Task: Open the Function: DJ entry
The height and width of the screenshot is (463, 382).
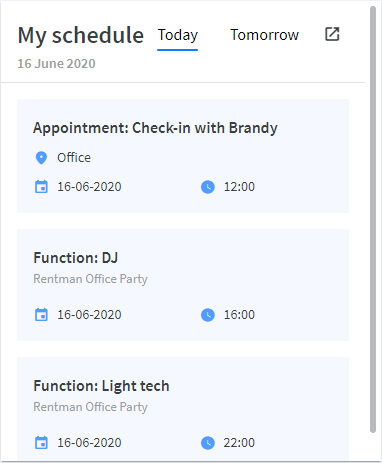Action: pos(76,258)
